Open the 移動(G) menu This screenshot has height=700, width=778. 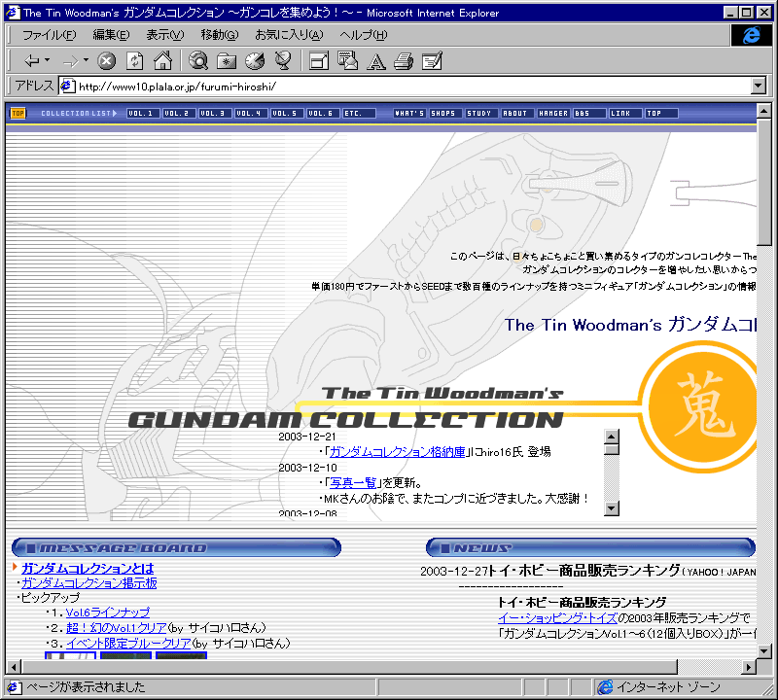point(220,35)
